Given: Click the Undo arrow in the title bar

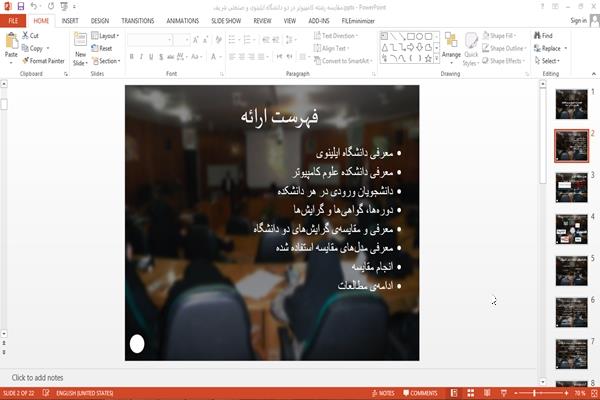Looking at the screenshot, I should pyautogui.click(x=34, y=6).
